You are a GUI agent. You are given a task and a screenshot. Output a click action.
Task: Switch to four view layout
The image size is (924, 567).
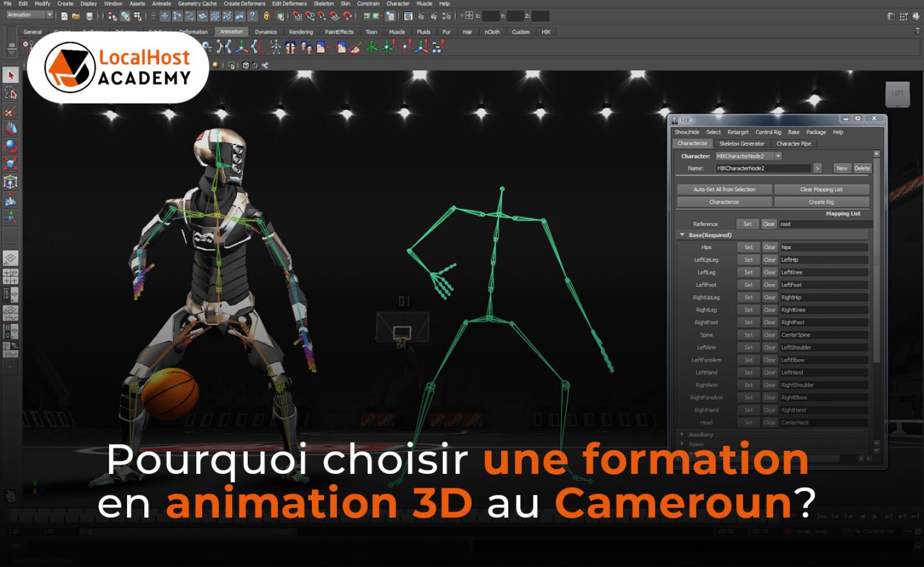tap(10, 276)
